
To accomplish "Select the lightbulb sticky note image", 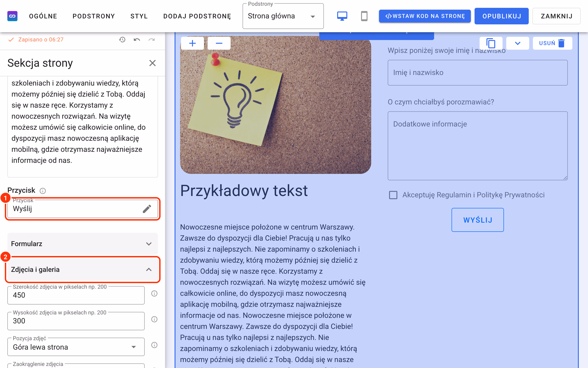I will pos(276,105).
